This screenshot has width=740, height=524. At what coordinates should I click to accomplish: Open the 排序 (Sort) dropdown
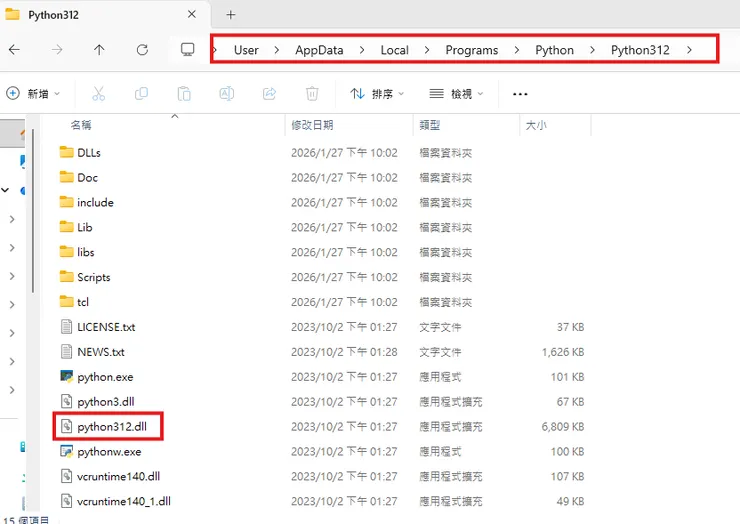(x=377, y=94)
